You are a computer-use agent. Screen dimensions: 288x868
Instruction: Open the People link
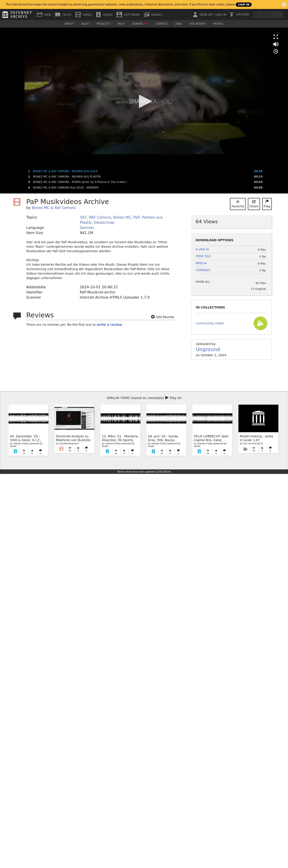click(x=218, y=24)
